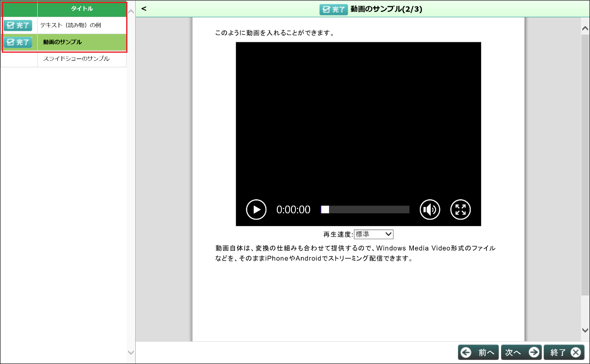The height and width of the screenshot is (364, 590).
Task: Click 完了 badge beside 動画のサンプル row
Action: click(18, 42)
